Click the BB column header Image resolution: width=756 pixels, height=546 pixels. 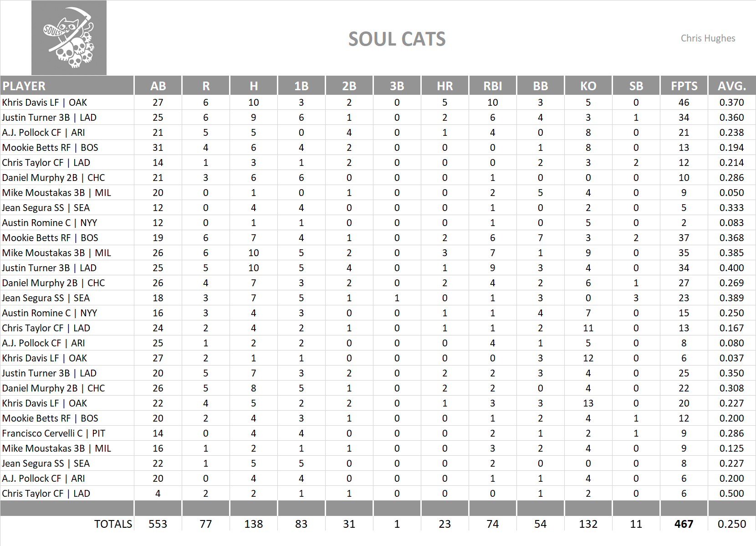point(540,86)
